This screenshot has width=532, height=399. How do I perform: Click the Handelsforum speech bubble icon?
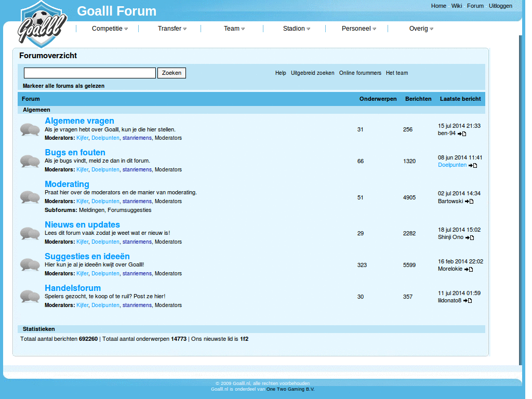point(30,297)
